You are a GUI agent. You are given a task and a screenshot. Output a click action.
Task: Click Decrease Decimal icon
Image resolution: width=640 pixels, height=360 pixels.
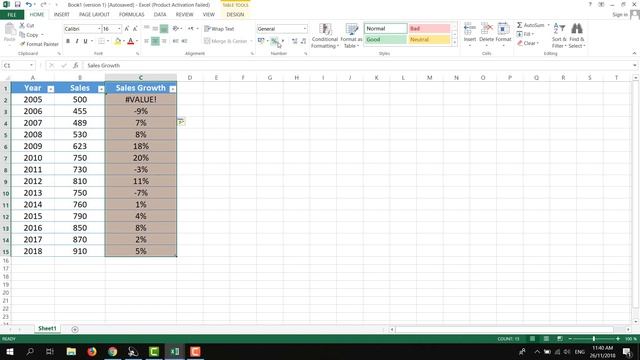tap(303, 41)
